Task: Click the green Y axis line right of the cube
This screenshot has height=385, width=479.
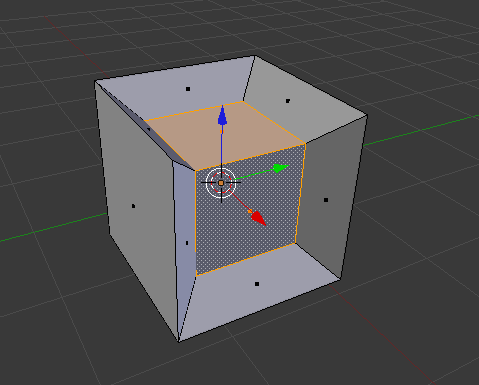Action: (421, 131)
